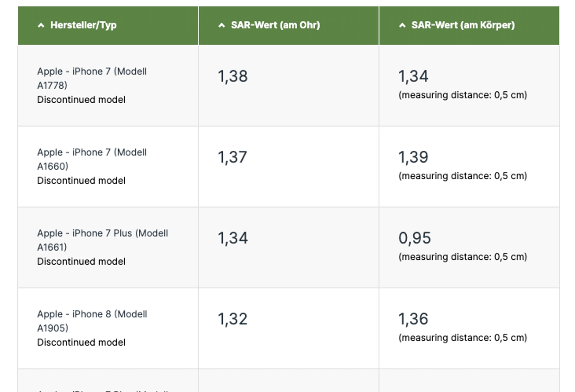This screenshot has height=392, width=575.
Task: Click the Hersteller/Typ sort arrow icon
Action: [x=41, y=25]
